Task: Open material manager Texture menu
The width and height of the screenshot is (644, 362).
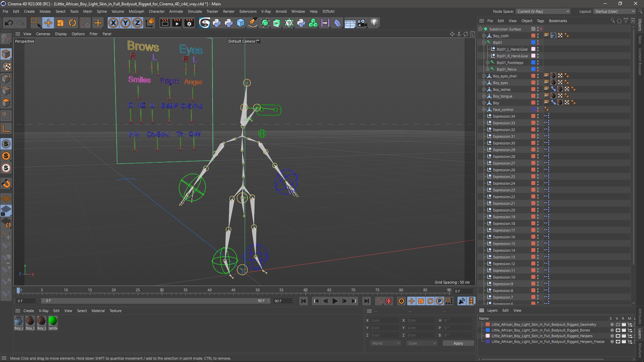Action: click(115, 311)
